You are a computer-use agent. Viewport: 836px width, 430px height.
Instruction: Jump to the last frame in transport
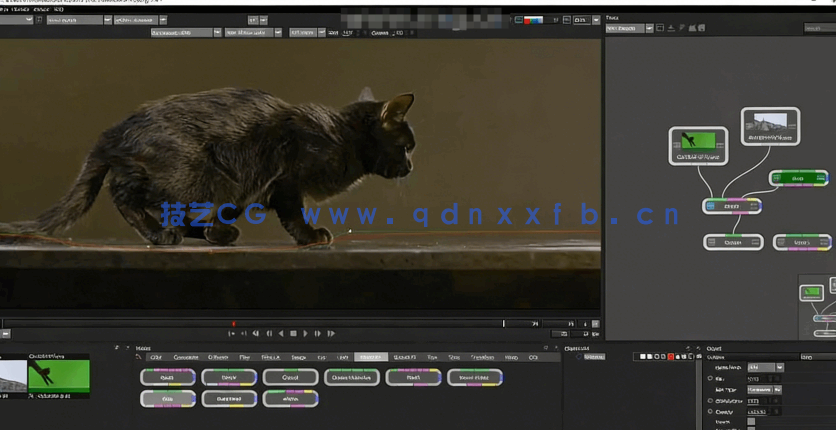coord(331,334)
